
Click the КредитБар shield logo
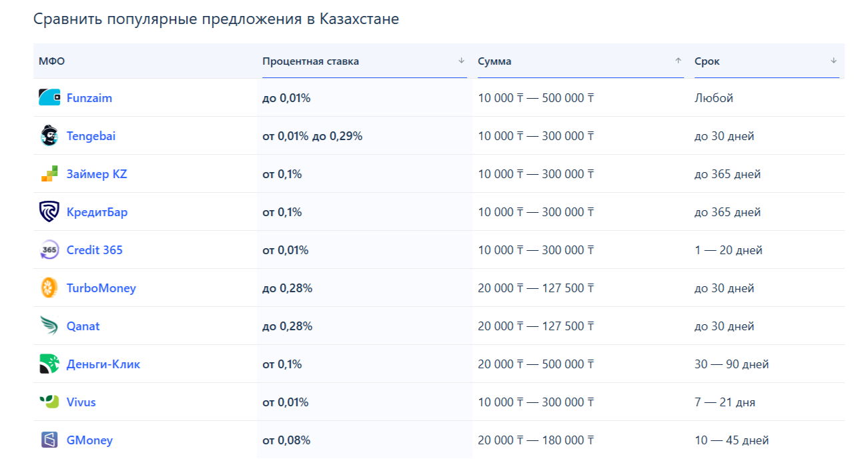49,212
